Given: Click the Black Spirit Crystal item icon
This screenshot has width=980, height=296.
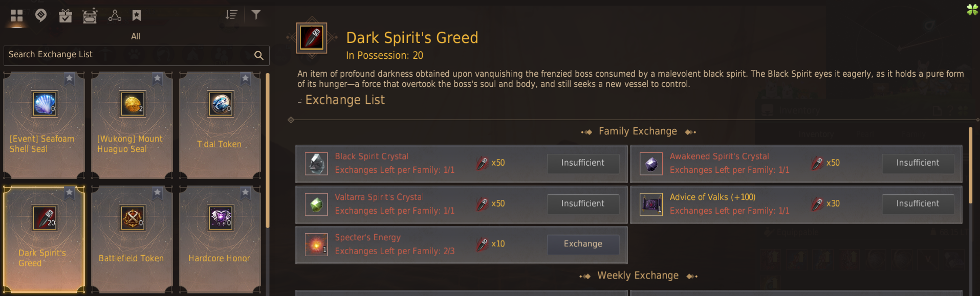Looking at the screenshot, I should pyautogui.click(x=316, y=164).
